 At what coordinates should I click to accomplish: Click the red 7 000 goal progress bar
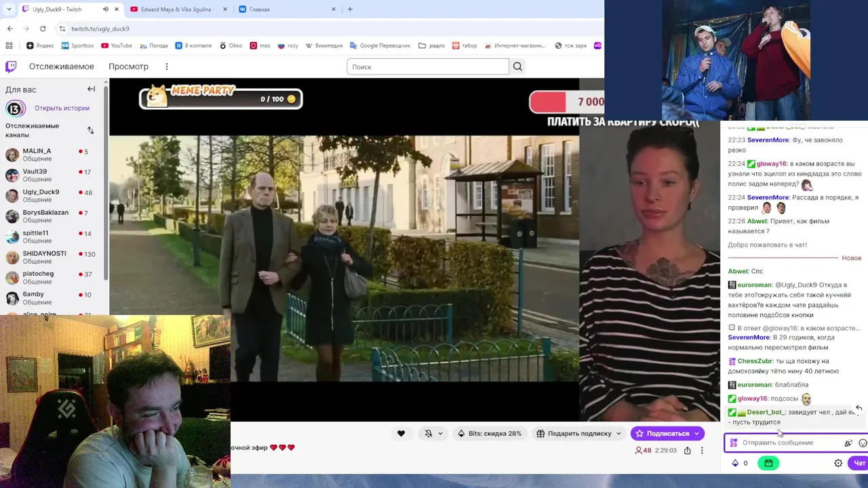pyautogui.click(x=566, y=102)
